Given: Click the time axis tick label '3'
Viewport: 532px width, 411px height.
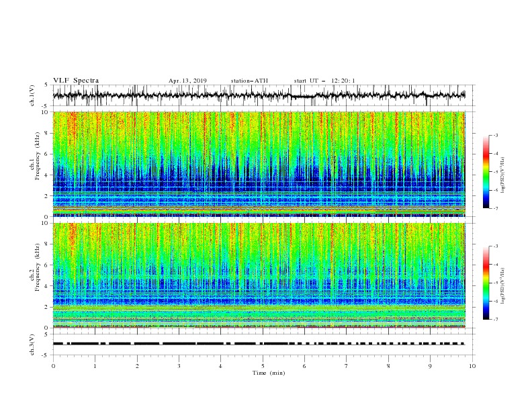Looking at the screenshot, I should (179, 366).
